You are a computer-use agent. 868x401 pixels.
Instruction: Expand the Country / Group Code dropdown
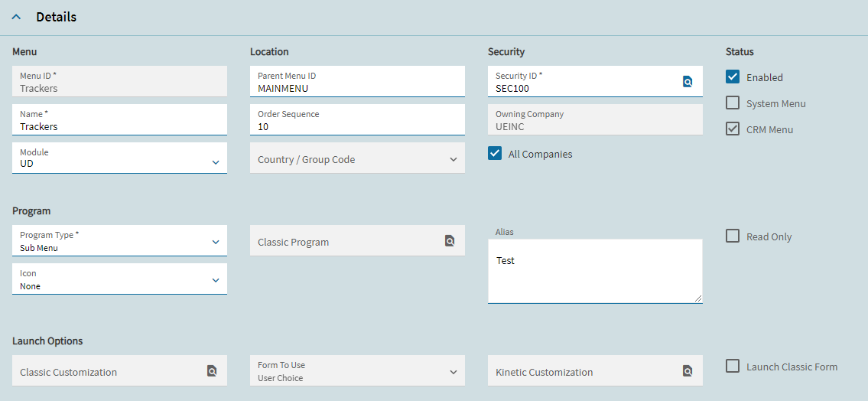click(358, 158)
